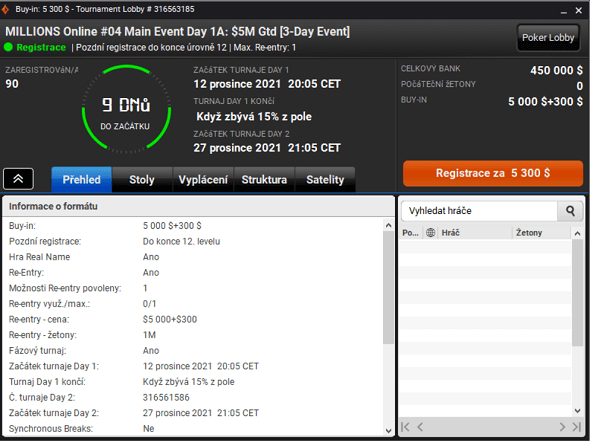Screen dimensions: 590x441
Task: Collapse the header with double-chevron button
Action: (x=18, y=179)
